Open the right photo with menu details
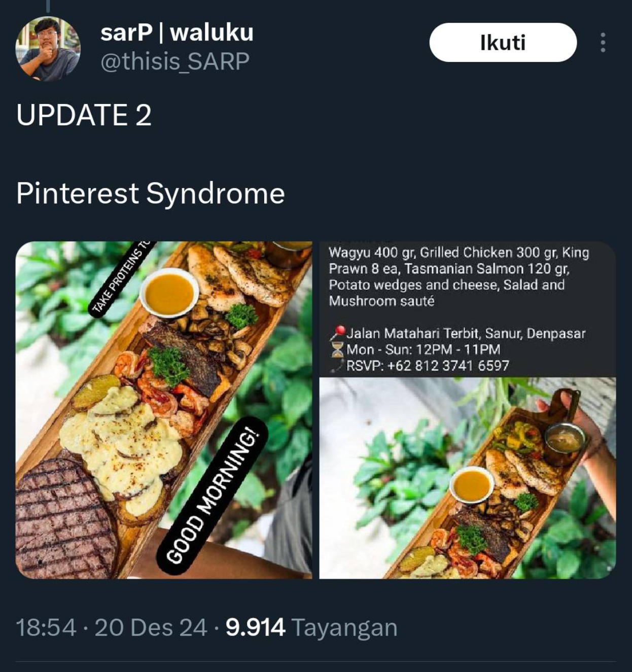632x672 pixels. tap(467, 410)
